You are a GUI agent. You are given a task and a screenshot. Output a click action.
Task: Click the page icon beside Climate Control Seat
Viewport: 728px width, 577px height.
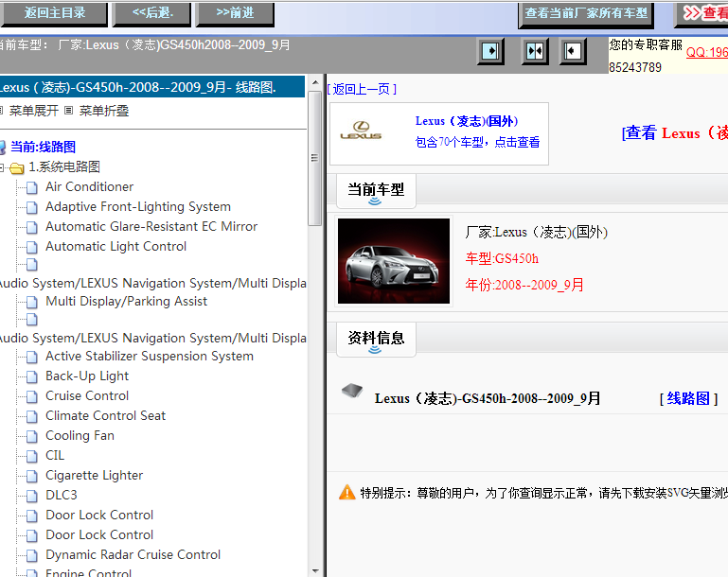pos(32,417)
